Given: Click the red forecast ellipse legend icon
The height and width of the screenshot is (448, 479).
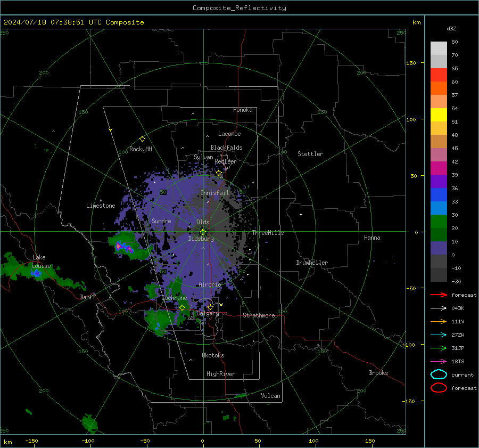Looking at the screenshot, I should tap(439, 388).
